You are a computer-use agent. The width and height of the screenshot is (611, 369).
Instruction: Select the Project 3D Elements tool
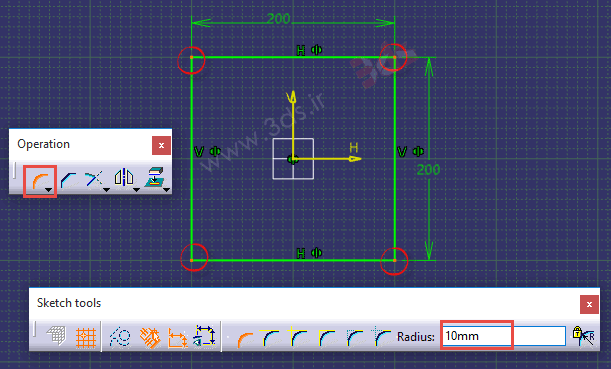(x=154, y=178)
